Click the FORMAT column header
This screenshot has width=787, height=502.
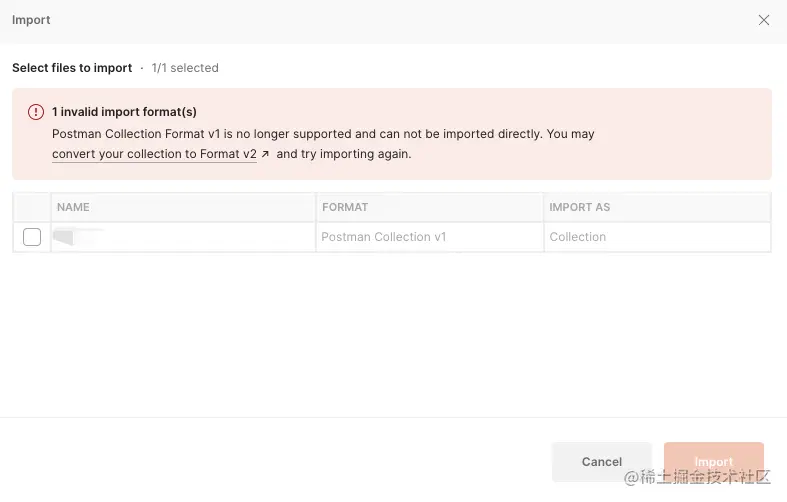tap(345, 207)
